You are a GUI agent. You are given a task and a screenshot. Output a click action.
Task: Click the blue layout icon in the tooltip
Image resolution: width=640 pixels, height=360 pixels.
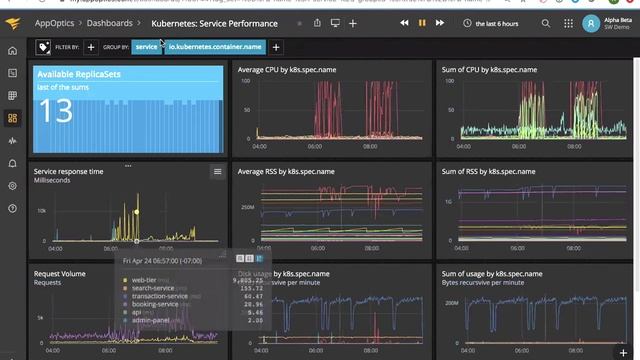(x=259, y=258)
